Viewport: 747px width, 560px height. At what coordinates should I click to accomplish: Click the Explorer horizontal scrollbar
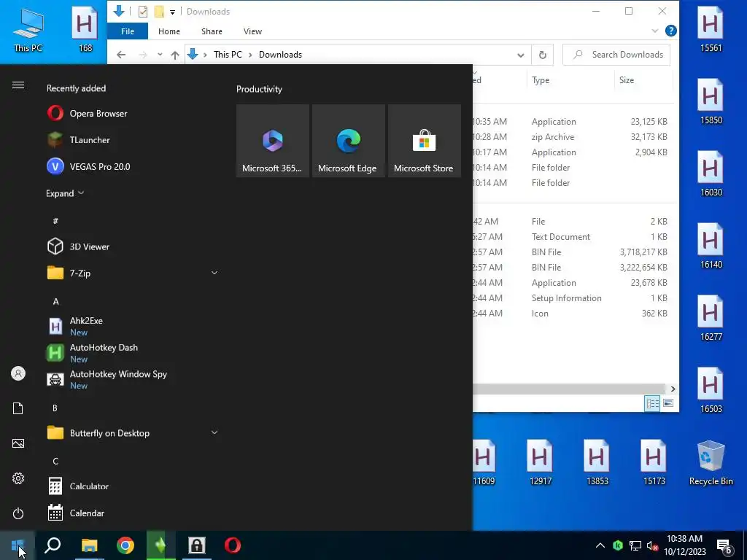(x=569, y=389)
